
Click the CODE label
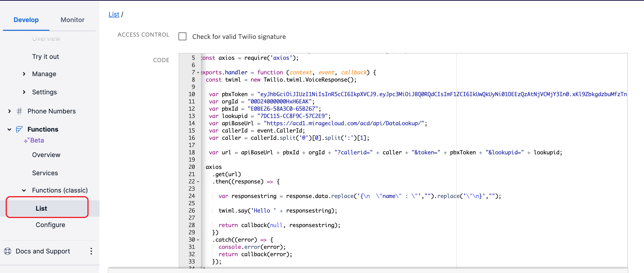point(161,60)
